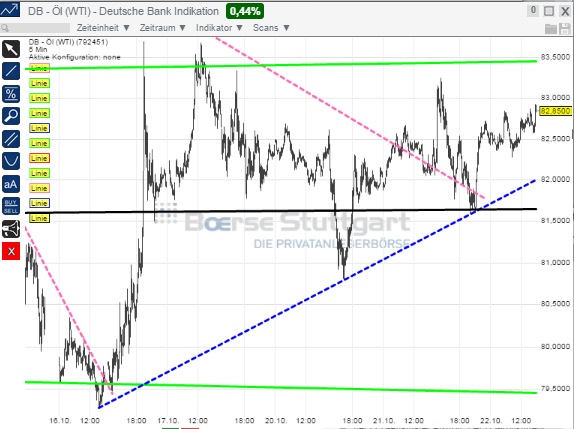The width and height of the screenshot is (574, 429).
Task: Click the 20.10. date axis label
Action: tap(276, 421)
